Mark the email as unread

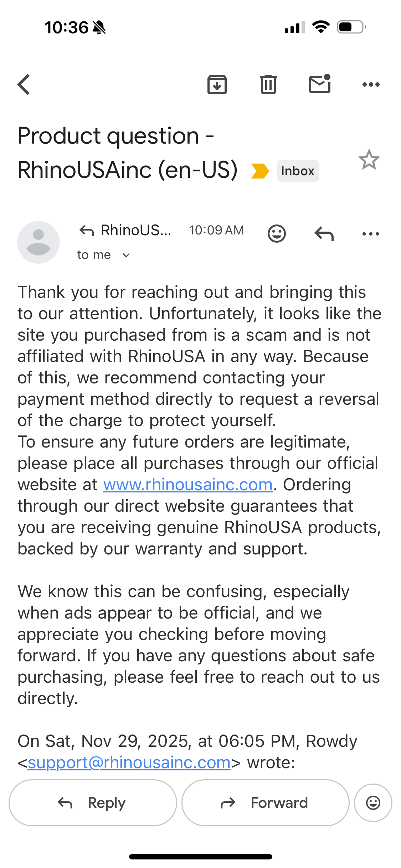(x=319, y=84)
